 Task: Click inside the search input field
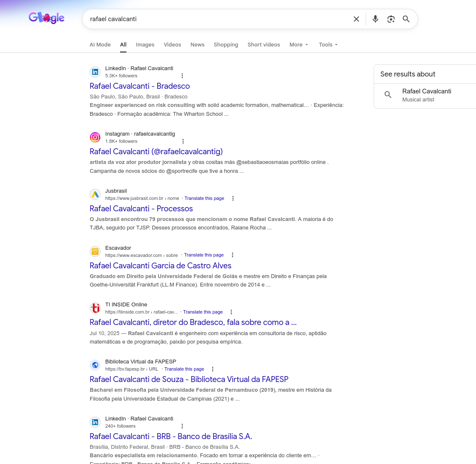pyautogui.click(x=211, y=19)
